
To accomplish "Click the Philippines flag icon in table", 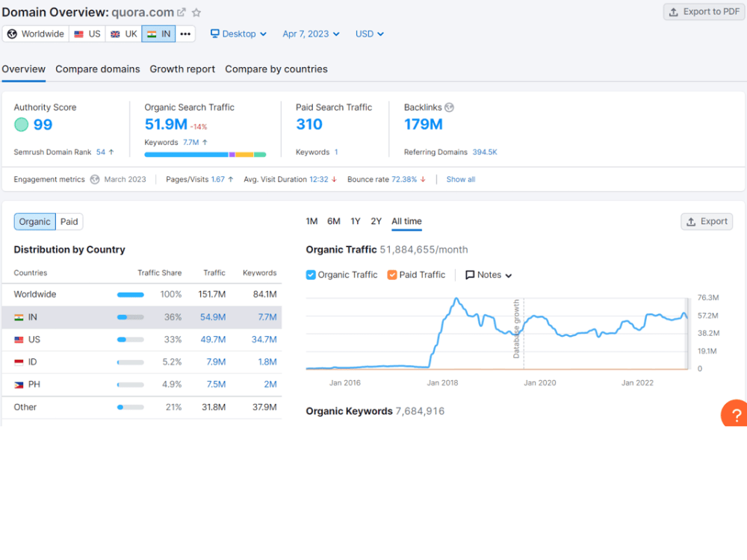I will [19, 385].
